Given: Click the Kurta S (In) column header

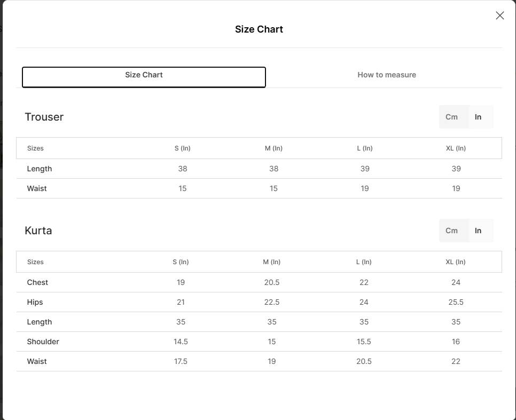Looking at the screenshot, I should pos(181,262).
